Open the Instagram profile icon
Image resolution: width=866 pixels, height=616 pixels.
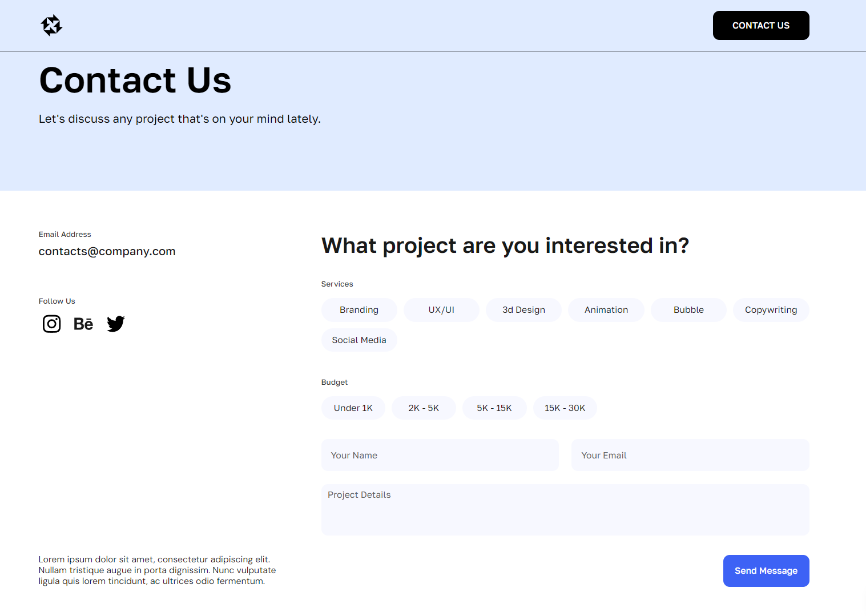click(51, 324)
